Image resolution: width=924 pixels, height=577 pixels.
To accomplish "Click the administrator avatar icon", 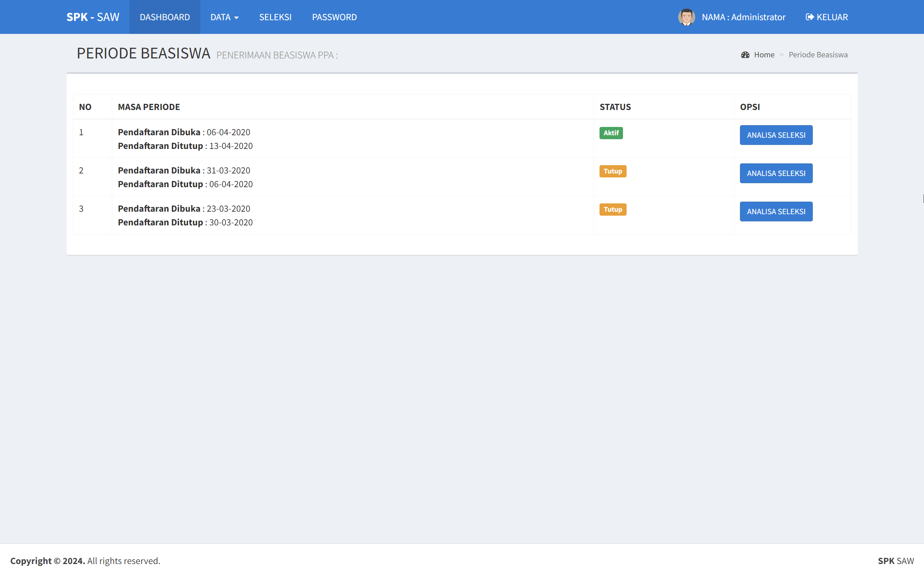I will coord(687,17).
